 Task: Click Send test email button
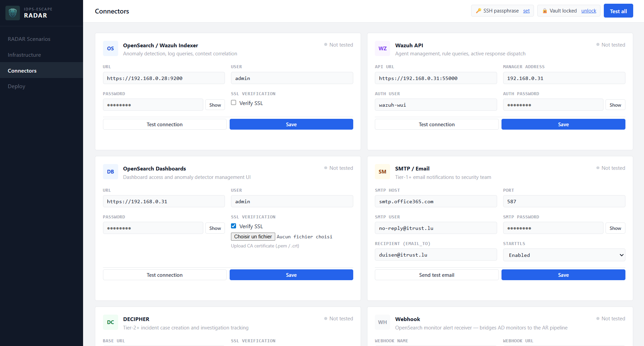[x=437, y=275]
